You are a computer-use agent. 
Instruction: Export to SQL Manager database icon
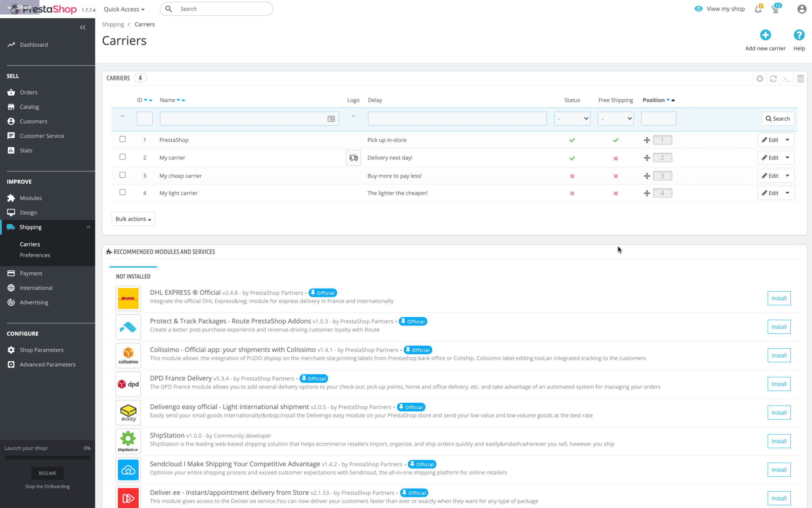[801, 79]
